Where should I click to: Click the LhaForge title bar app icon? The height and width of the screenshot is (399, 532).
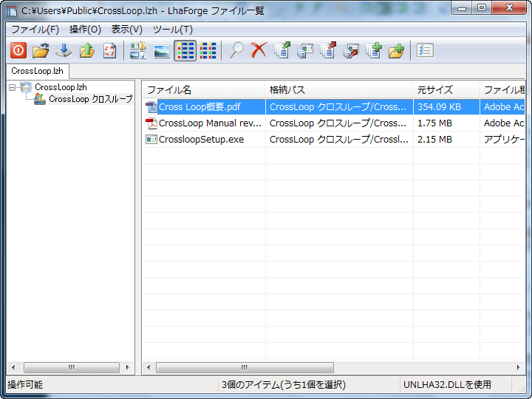click(x=12, y=11)
